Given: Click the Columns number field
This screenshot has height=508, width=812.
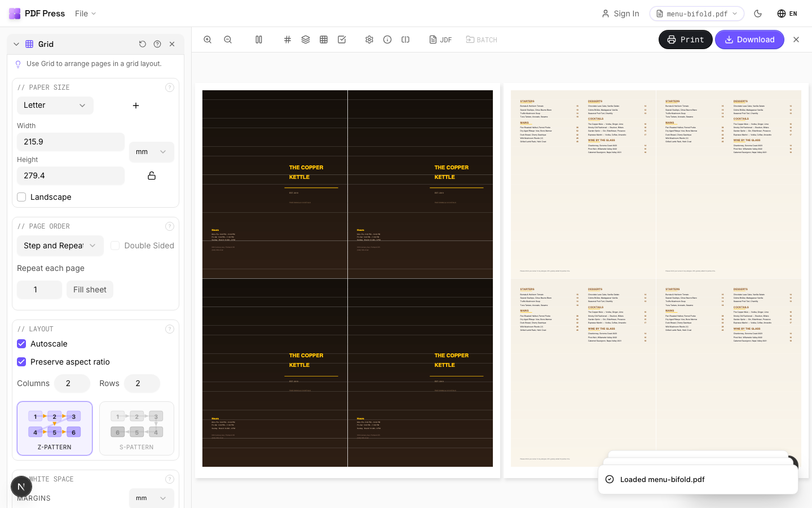Looking at the screenshot, I should coord(72,383).
